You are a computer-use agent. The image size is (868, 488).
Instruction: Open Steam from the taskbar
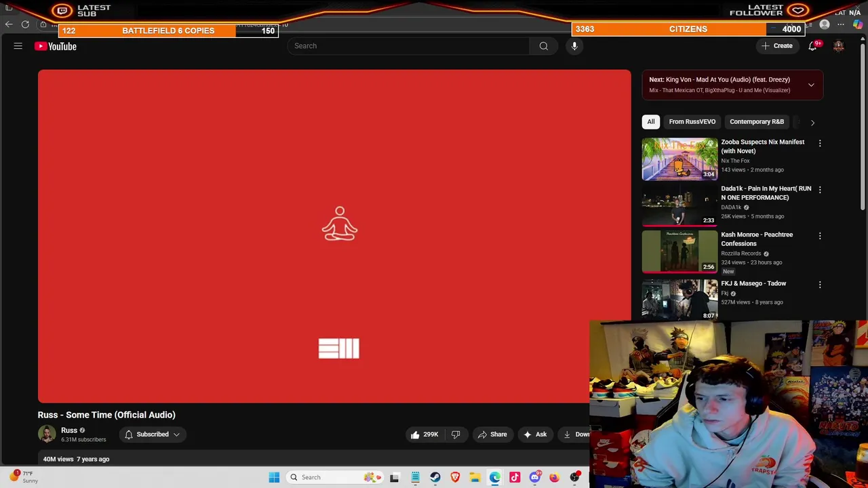[x=435, y=477]
